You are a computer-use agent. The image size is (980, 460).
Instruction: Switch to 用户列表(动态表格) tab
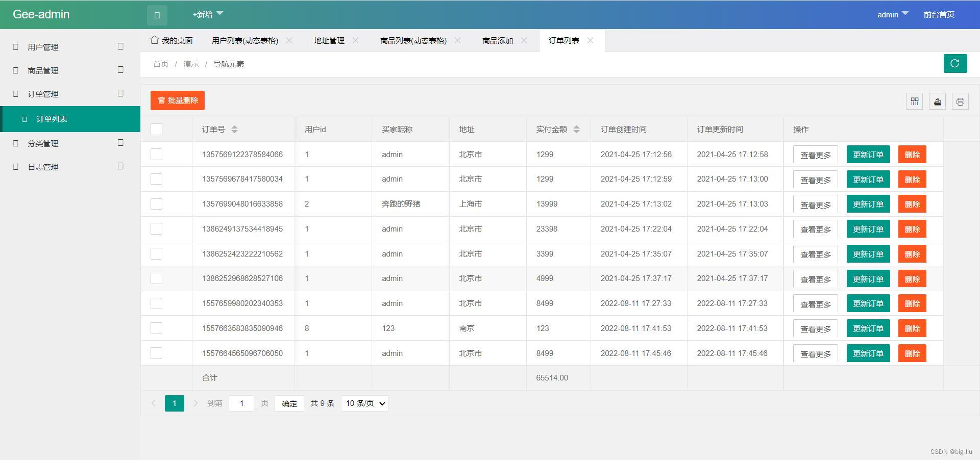tap(245, 40)
